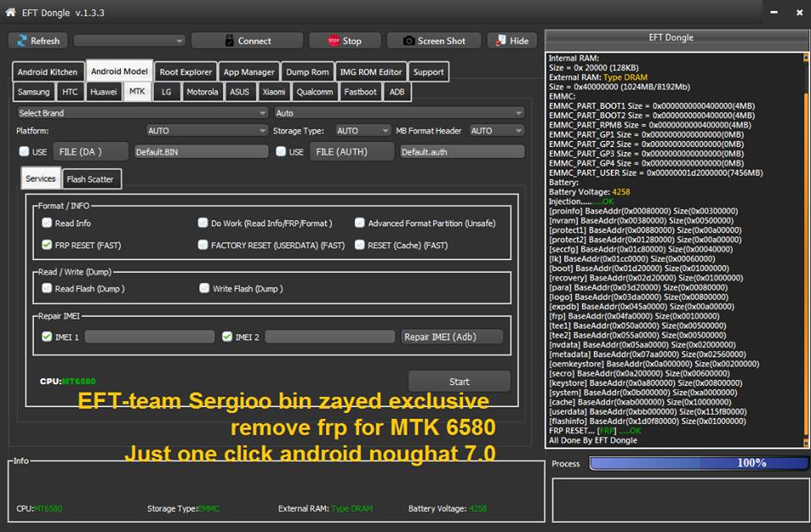Switch to the Dump Rom tab
The height and width of the screenshot is (532, 811).
pyautogui.click(x=308, y=72)
